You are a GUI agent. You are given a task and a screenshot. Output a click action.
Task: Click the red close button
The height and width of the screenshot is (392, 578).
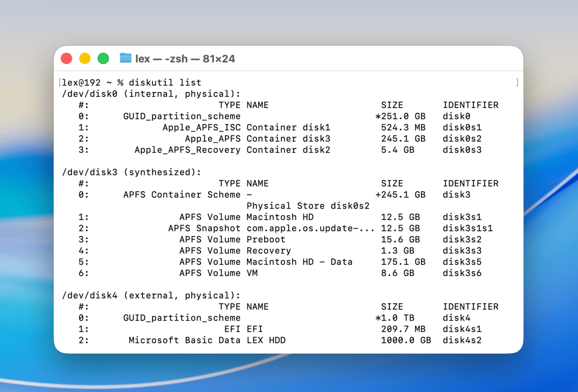(x=66, y=57)
